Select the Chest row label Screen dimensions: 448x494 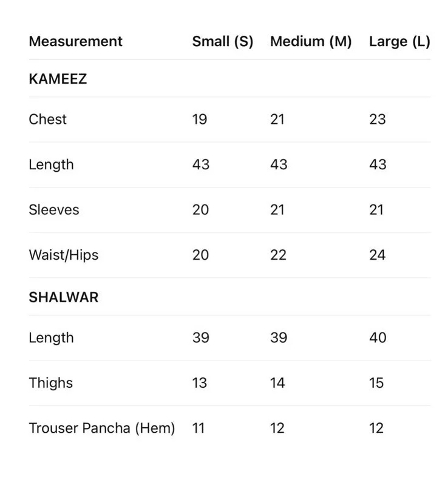47,119
